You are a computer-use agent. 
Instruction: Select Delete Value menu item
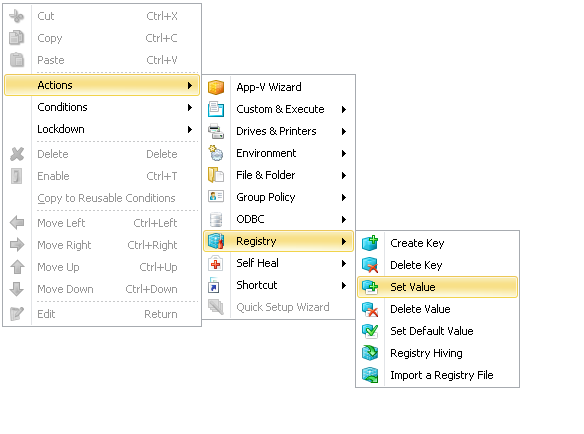pos(437,309)
